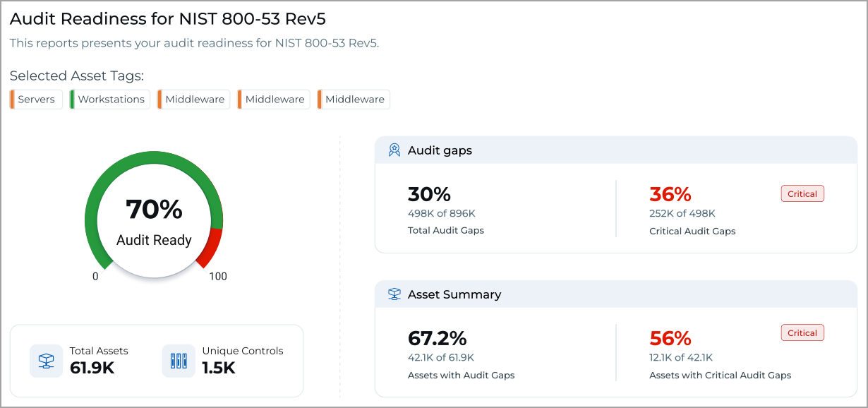Screen dimensions: 868x408
Task: Click the bold 61.9K total assets value
Action: click(92, 368)
